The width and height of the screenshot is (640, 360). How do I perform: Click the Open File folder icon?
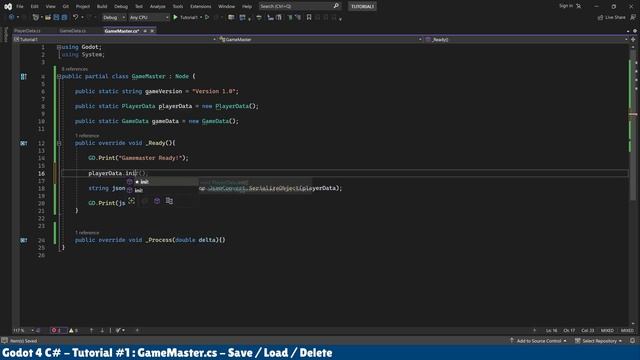(x=48, y=18)
